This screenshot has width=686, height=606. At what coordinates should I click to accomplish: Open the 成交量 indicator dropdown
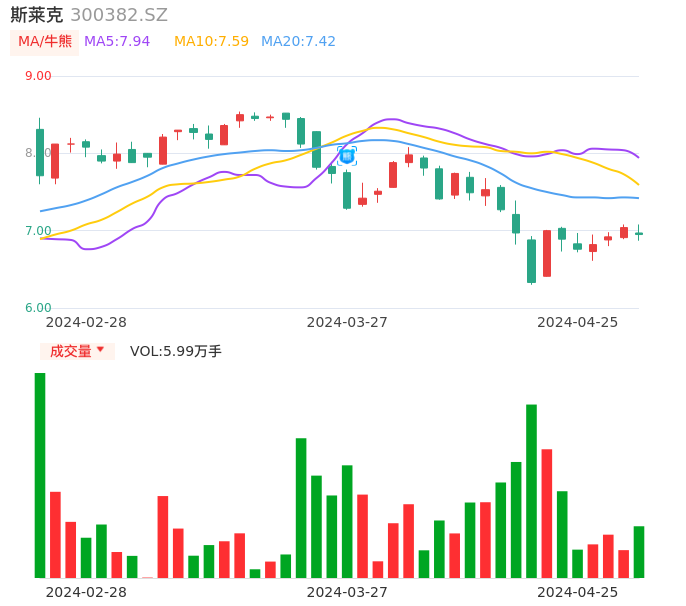coord(77,351)
